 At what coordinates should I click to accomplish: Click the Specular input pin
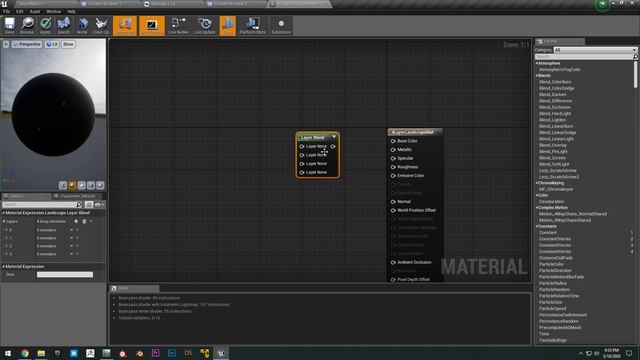(393, 158)
